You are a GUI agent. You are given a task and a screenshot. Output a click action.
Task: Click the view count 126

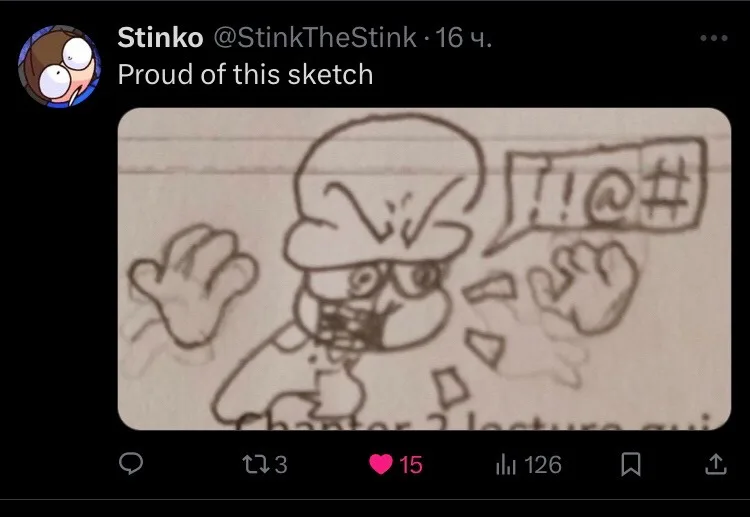(543, 464)
